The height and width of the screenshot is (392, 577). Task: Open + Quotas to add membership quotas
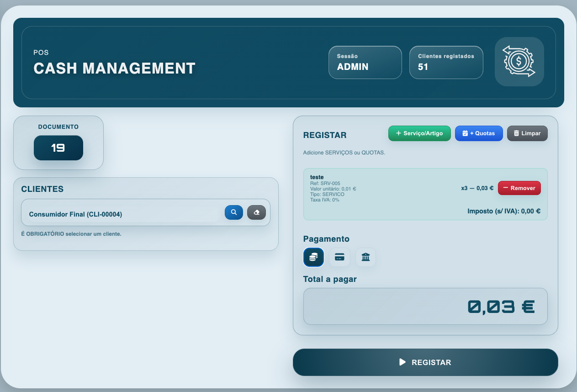tap(479, 133)
